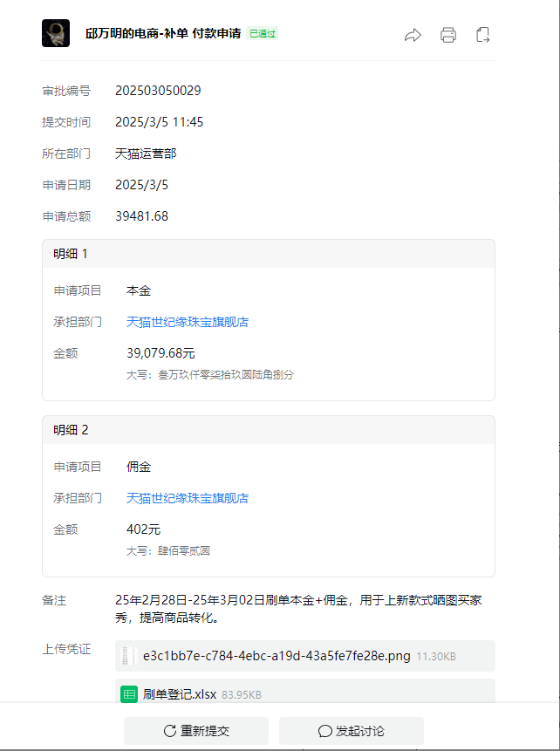The width and height of the screenshot is (560, 751).
Task: Click the 申请总额 value 39481.68
Action: click(142, 216)
